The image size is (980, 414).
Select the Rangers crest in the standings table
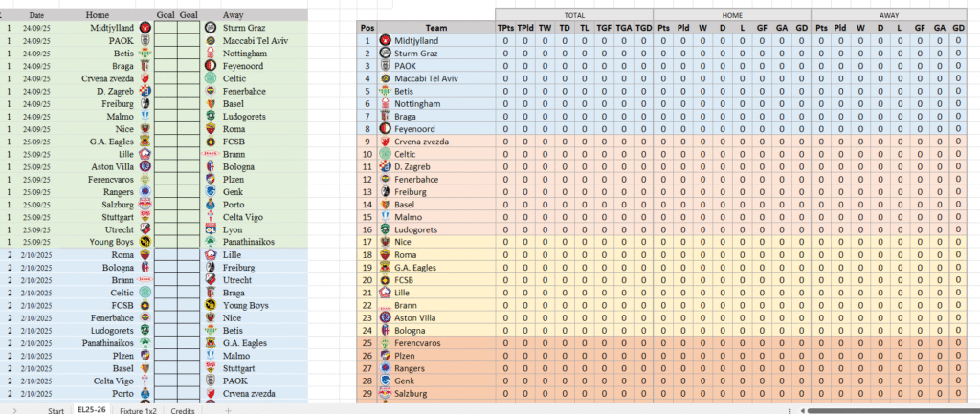pos(385,368)
